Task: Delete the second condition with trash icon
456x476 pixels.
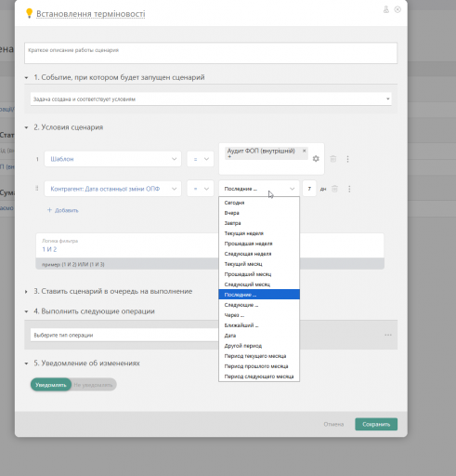Action: pyautogui.click(x=334, y=189)
